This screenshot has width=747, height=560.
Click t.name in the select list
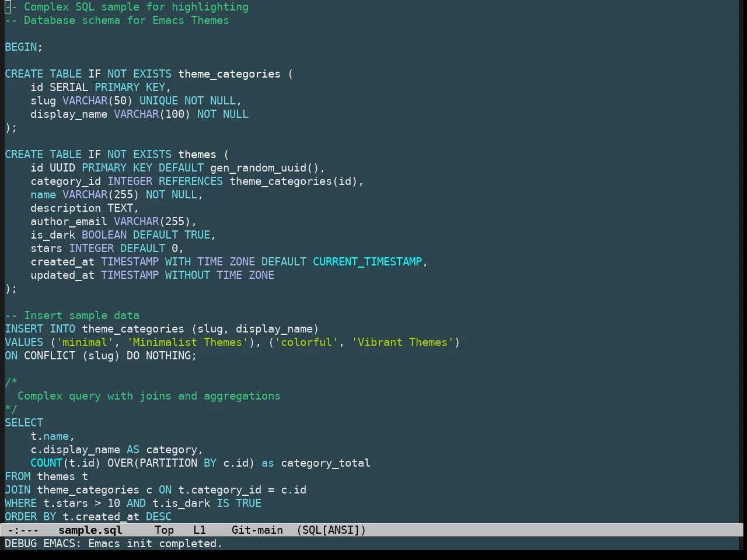[50, 436]
